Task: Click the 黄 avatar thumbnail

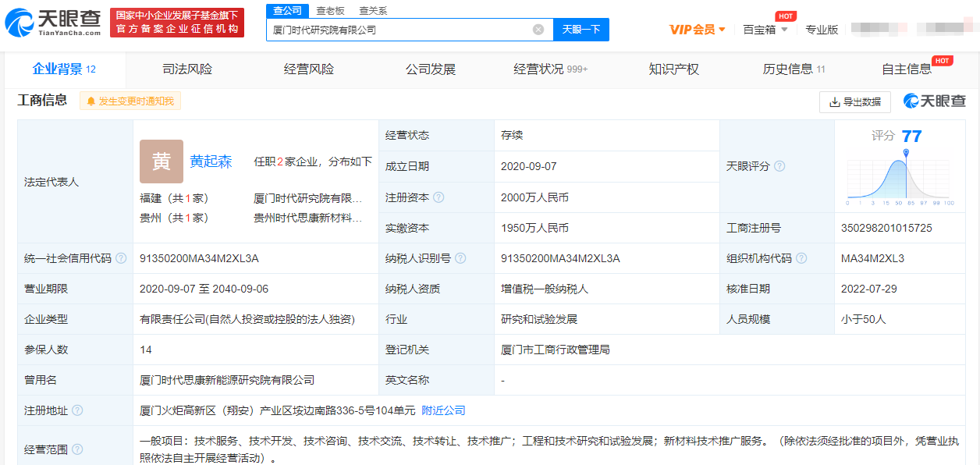Action: pyautogui.click(x=162, y=162)
